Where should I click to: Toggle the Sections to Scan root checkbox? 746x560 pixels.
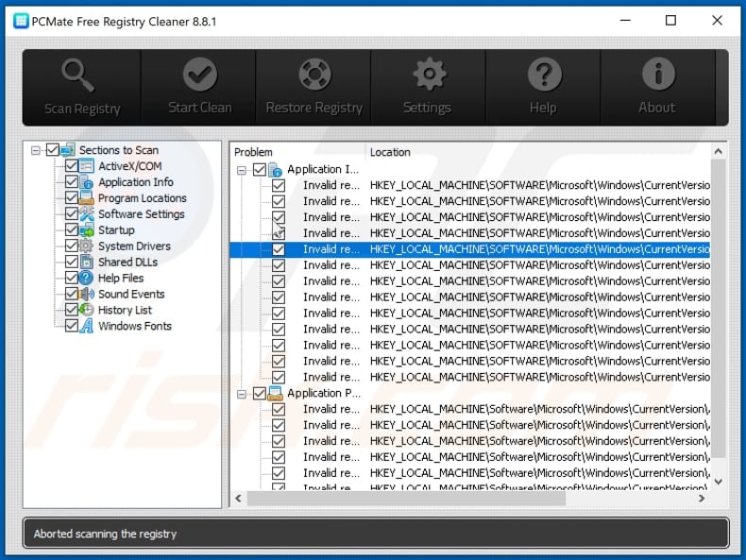click(x=52, y=150)
